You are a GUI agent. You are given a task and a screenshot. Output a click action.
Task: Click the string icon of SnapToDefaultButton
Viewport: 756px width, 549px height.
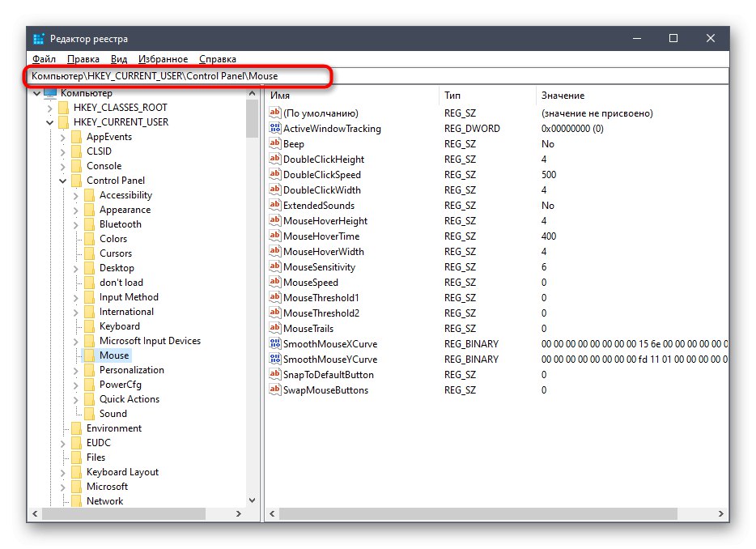tap(275, 374)
